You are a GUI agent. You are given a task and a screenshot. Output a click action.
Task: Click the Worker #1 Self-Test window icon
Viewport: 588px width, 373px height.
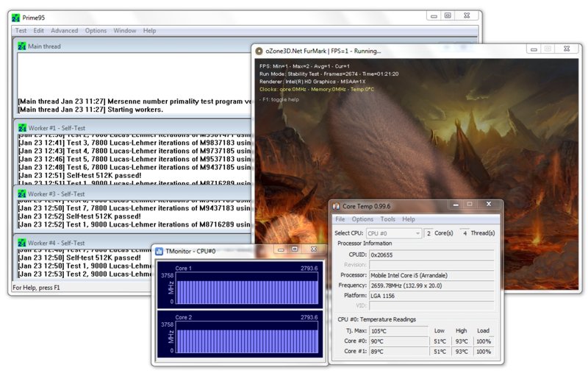tap(21, 129)
